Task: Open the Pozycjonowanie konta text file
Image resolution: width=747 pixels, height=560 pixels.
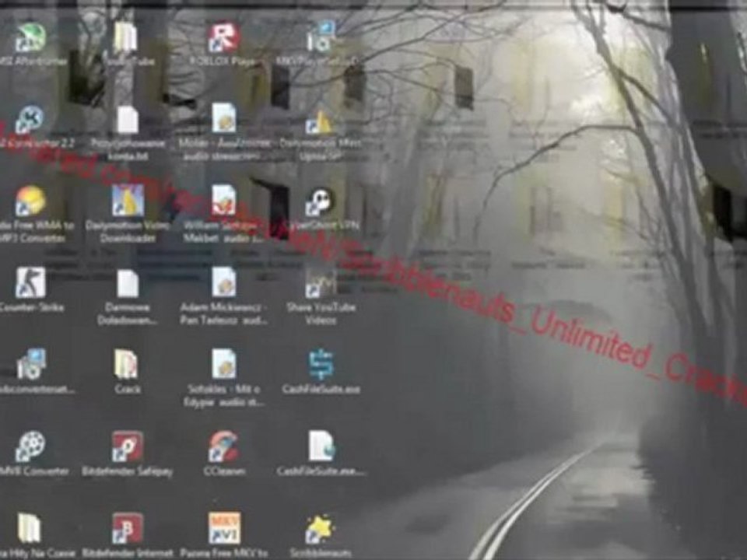Action: tap(127, 120)
